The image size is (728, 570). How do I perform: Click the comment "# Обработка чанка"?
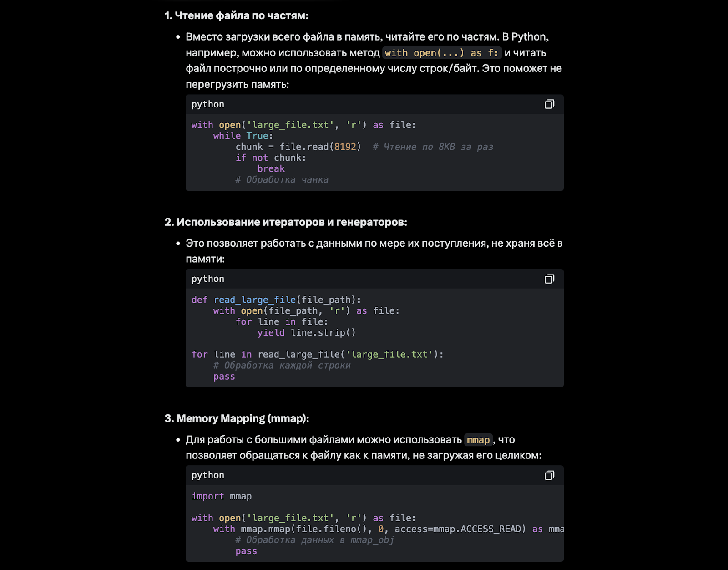[282, 180]
